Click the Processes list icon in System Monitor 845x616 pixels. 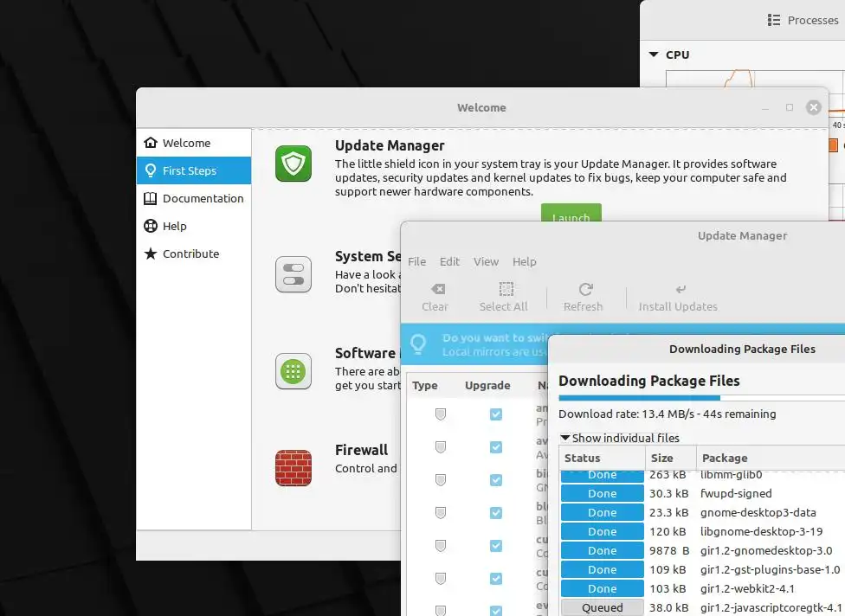pos(774,20)
